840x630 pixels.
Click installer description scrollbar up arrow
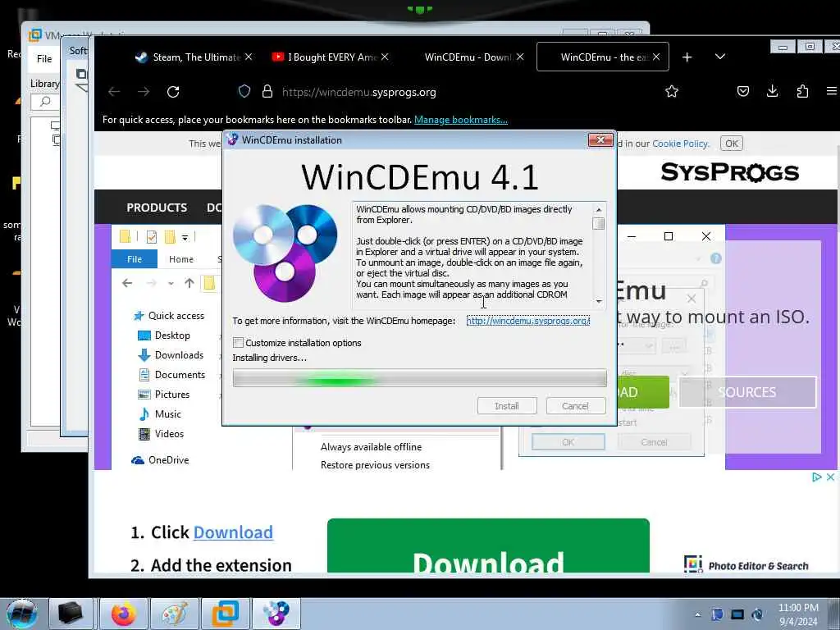click(x=599, y=209)
